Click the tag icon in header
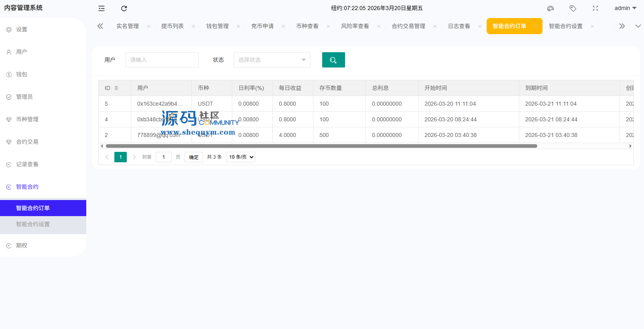The image size is (644, 329). (x=573, y=8)
